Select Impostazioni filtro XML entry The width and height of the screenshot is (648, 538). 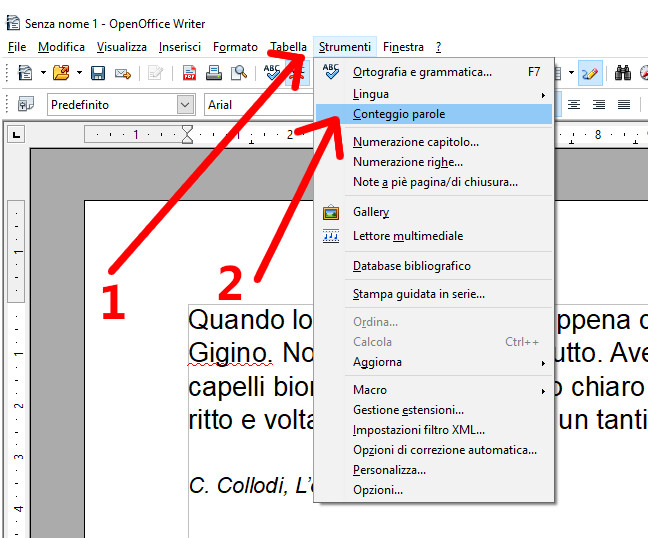click(x=434, y=430)
